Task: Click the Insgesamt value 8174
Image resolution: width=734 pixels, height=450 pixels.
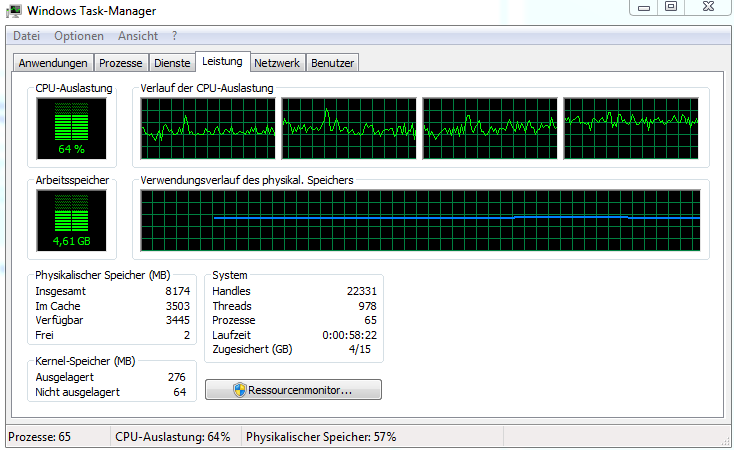Action: (x=177, y=291)
